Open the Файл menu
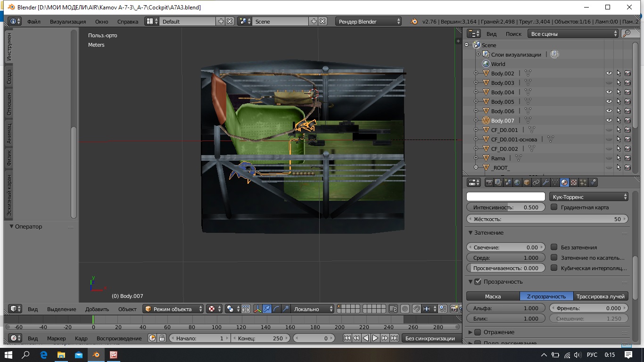 [33, 21]
